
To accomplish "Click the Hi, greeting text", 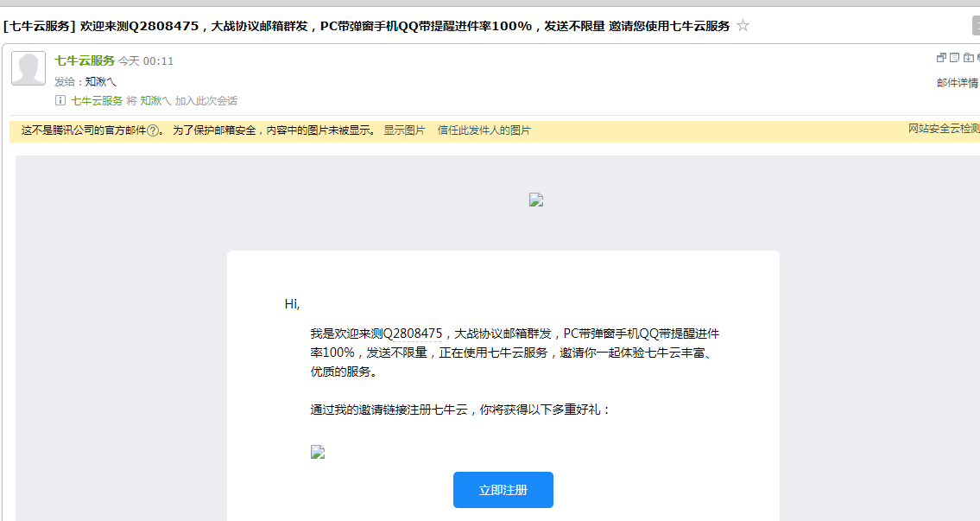I will (292, 304).
